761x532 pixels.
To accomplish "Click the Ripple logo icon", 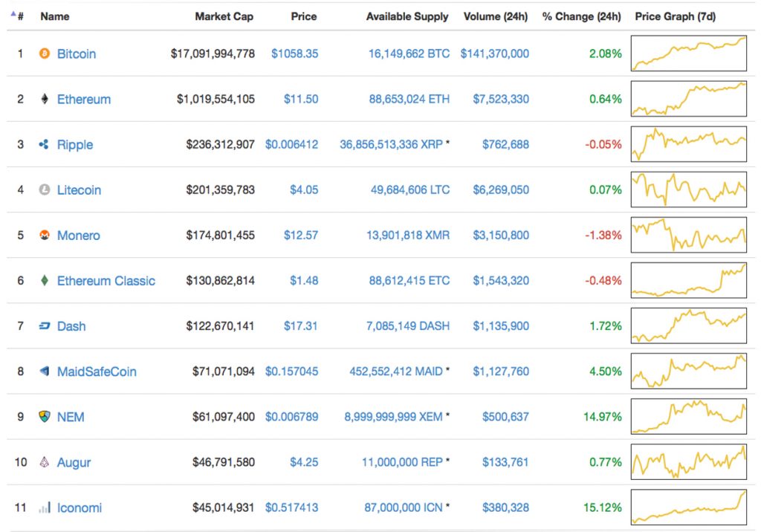I will pos(44,144).
